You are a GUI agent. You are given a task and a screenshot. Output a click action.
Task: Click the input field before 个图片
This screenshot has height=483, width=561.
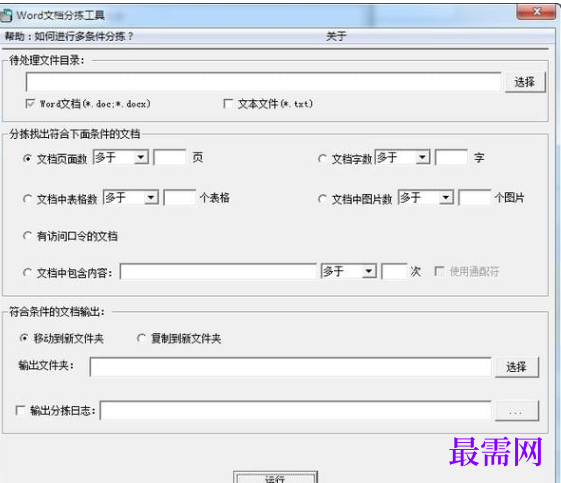coord(475,197)
